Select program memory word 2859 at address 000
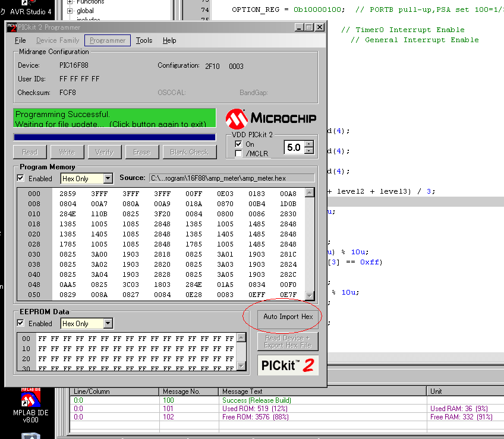Screen dimensions: 504x439 point(68,194)
